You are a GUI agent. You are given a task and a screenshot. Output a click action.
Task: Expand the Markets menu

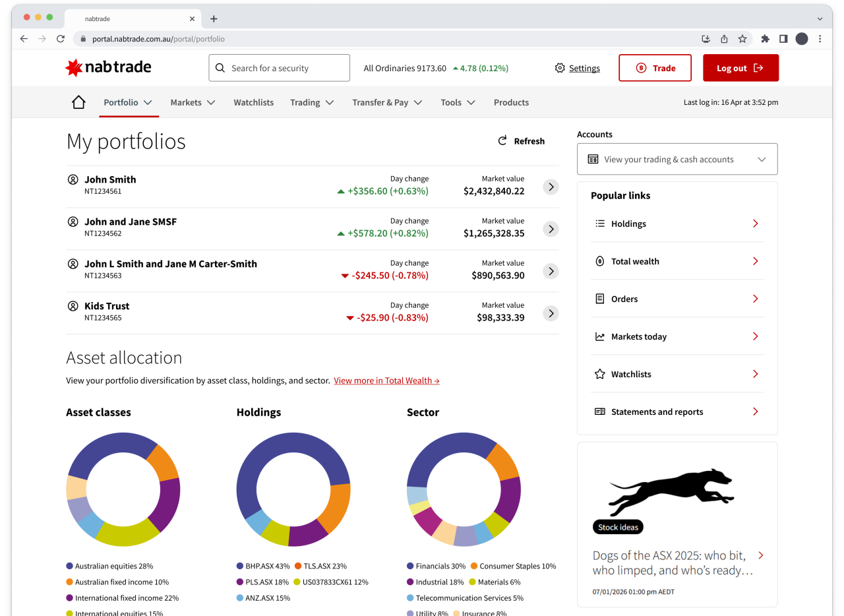193,102
